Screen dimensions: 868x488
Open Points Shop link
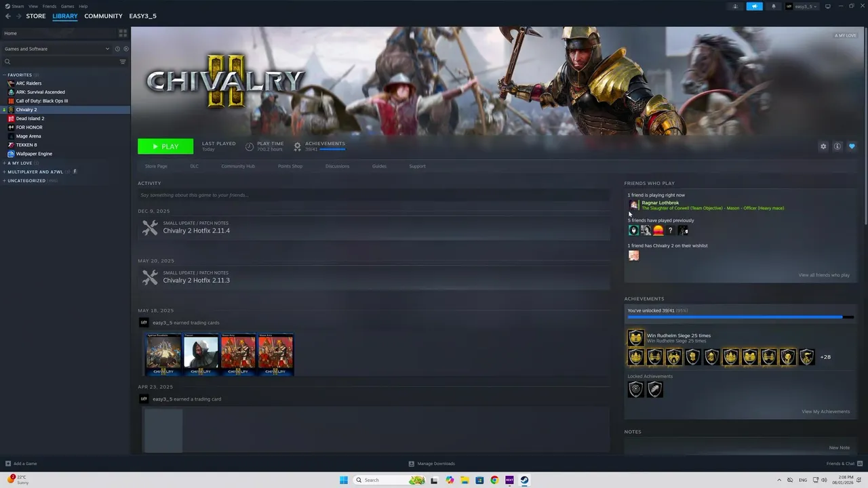[x=290, y=166]
